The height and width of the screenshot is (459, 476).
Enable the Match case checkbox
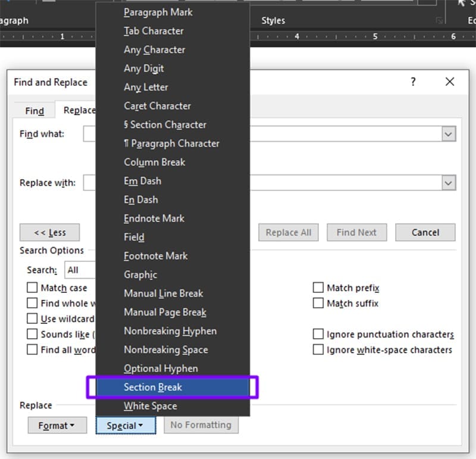[32, 288]
